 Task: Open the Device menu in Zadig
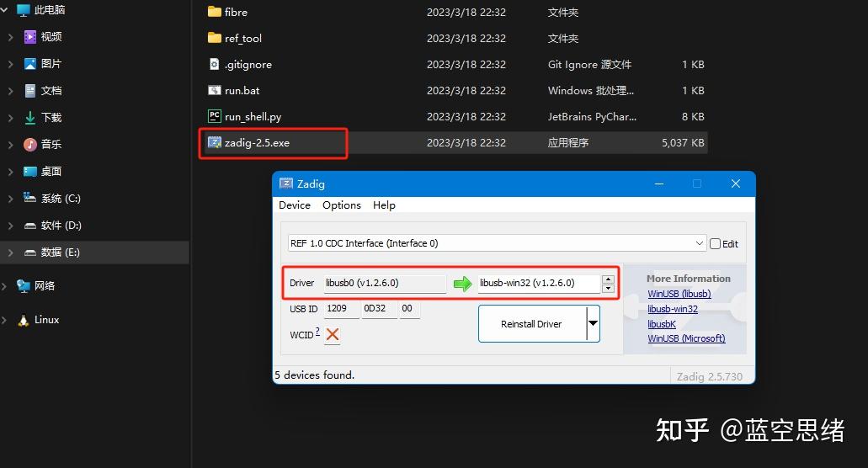(x=295, y=205)
